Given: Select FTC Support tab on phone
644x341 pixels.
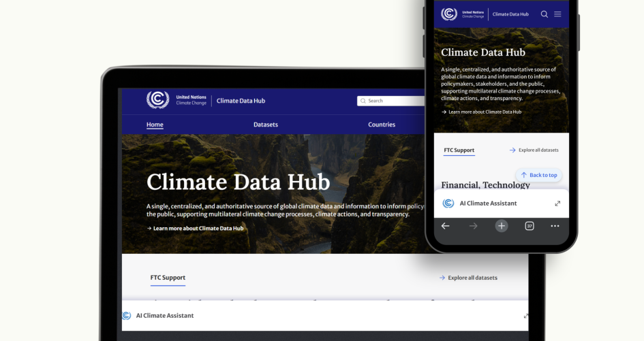Looking at the screenshot, I should [459, 150].
